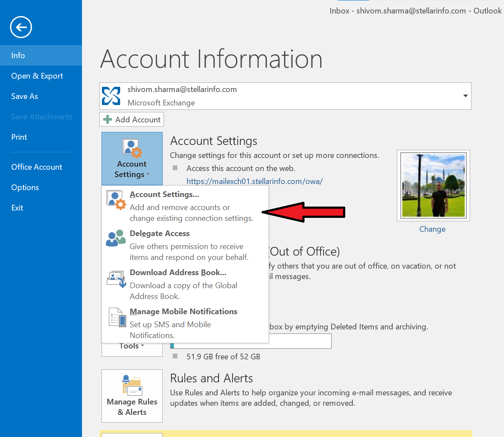Image resolution: width=504 pixels, height=437 pixels.
Task: Click the Manage Rules & Alerts icon
Action: [132, 385]
